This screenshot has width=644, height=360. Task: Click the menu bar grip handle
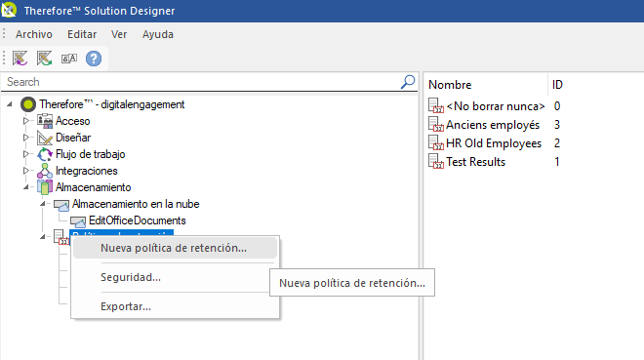tap(4, 34)
